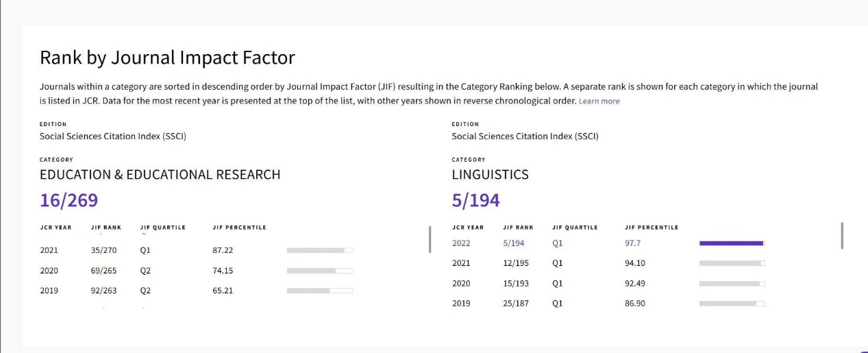Click the purple 2022 percentile bar
This screenshot has height=353, width=868.
[x=731, y=243]
